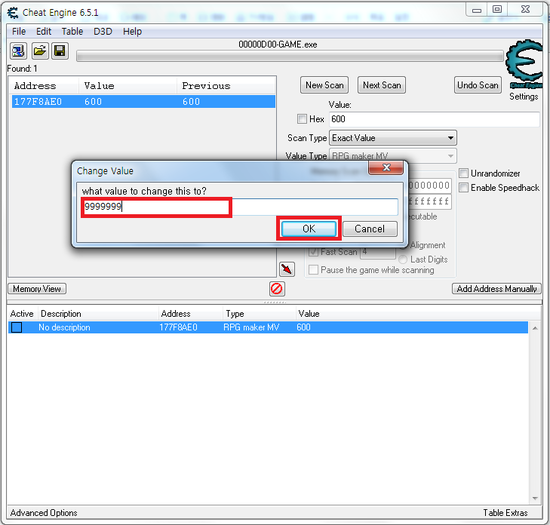Click address list scrollbar up arrow
Viewport: 550px width, 525px height.
(x=535, y=328)
